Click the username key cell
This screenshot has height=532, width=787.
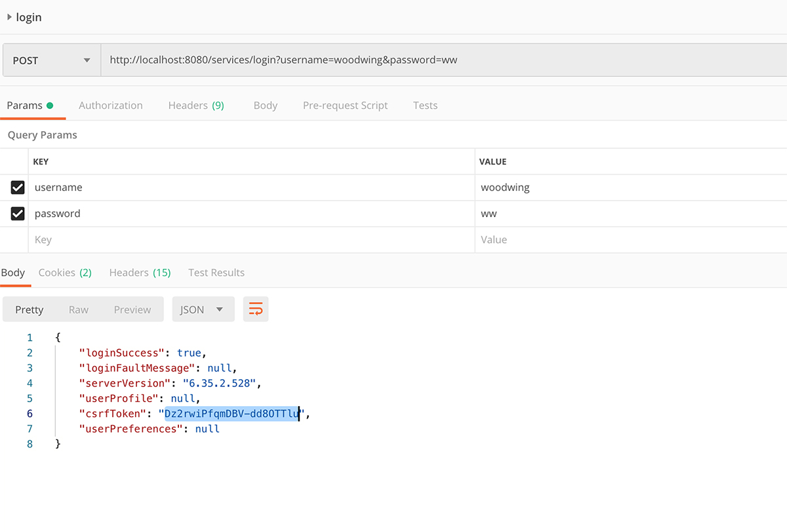point(252,188)
